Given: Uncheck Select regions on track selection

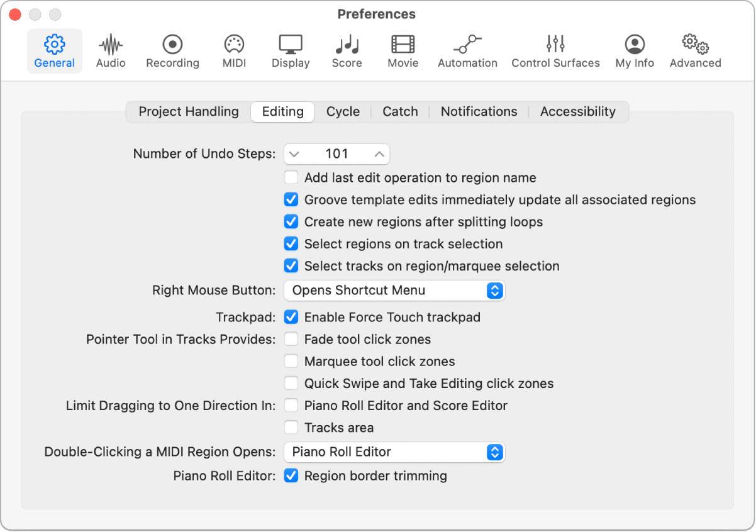Looking at the screenshot, I should click(x=291, y=244).
